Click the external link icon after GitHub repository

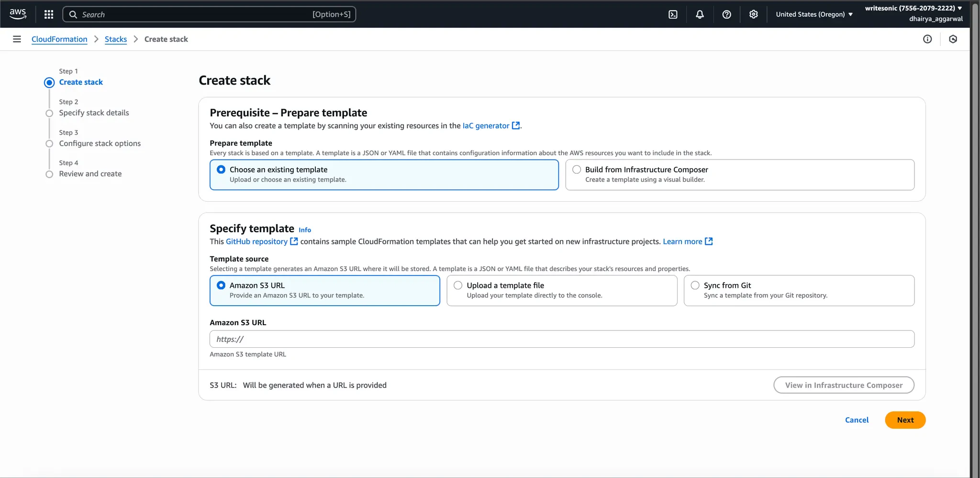[x=294, y=241]
